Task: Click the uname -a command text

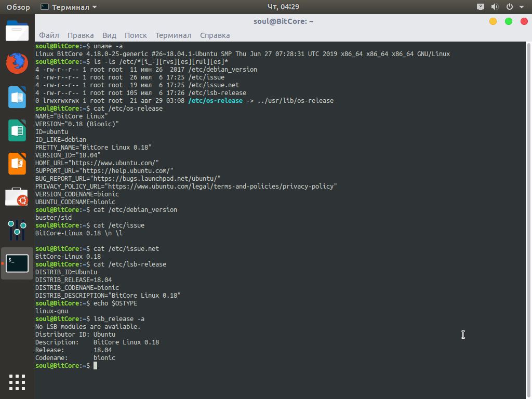Action: [x=108, y=46]
